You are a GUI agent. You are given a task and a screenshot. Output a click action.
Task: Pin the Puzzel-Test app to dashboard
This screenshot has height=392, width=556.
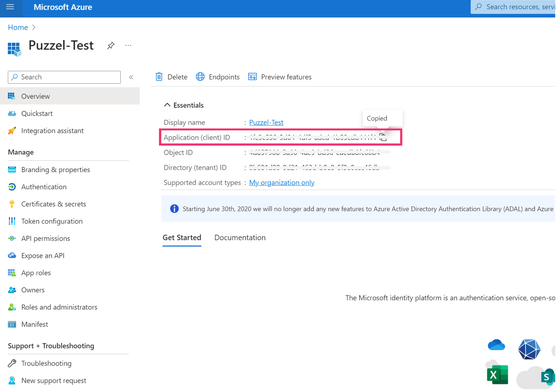click(x=111, y=46)
